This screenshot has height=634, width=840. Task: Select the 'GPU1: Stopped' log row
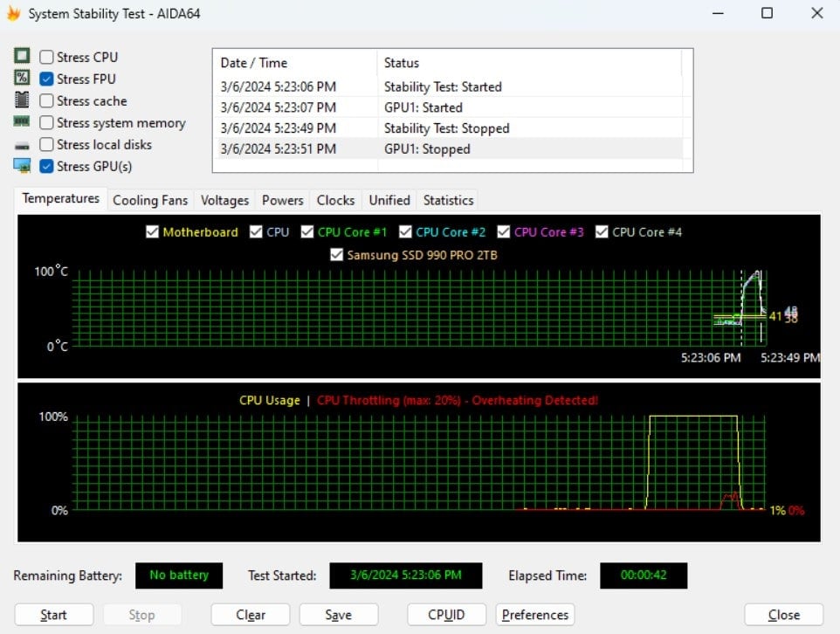click(449, 149)
